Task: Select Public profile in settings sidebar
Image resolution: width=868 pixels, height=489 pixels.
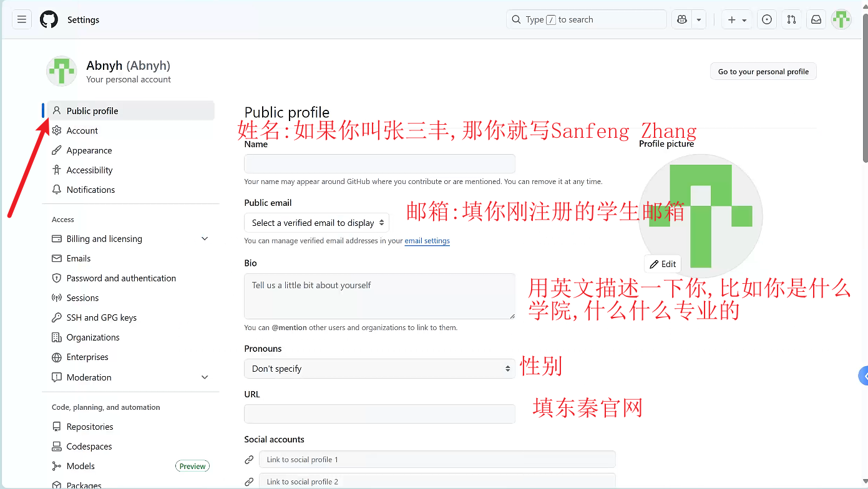Action: (x=130, y=111)
